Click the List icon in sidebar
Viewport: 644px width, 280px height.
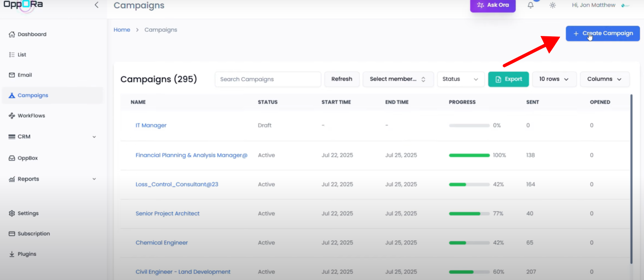coord(12,55)
